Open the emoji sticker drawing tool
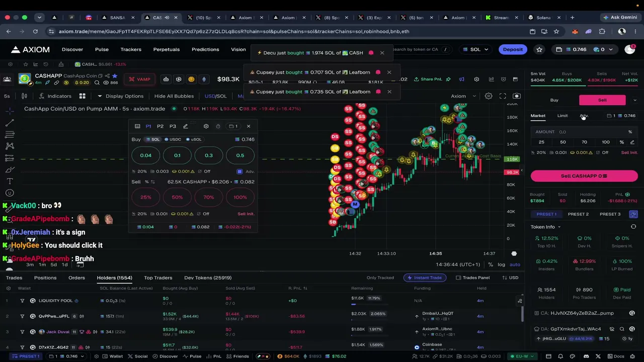The image size is (644, 362). pyautogui.click(x=10, y=193)
